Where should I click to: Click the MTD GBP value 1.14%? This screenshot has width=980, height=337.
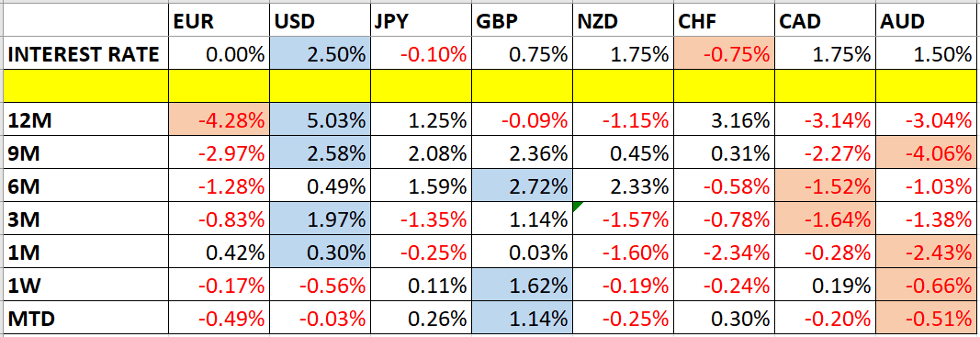522,318
